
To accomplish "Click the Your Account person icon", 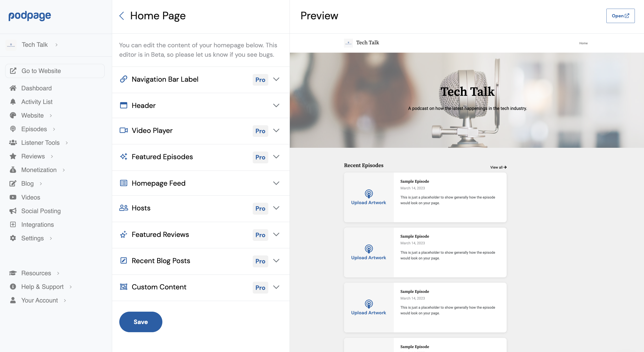I will coord(13,300).
